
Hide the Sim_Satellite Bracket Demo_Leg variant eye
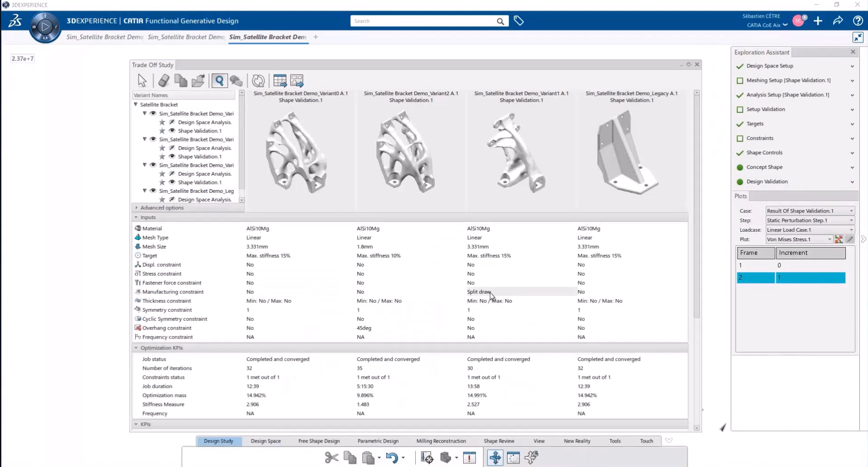[153, 191]
